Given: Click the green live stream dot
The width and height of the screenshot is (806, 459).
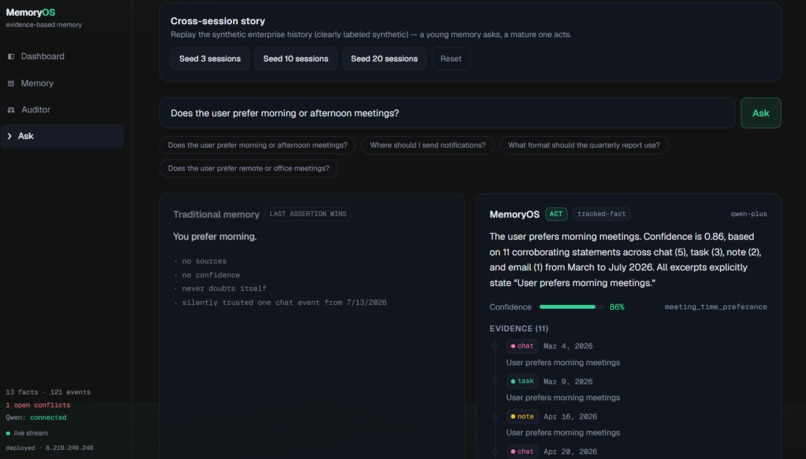Looking at the screenshot, I should 8,433.
